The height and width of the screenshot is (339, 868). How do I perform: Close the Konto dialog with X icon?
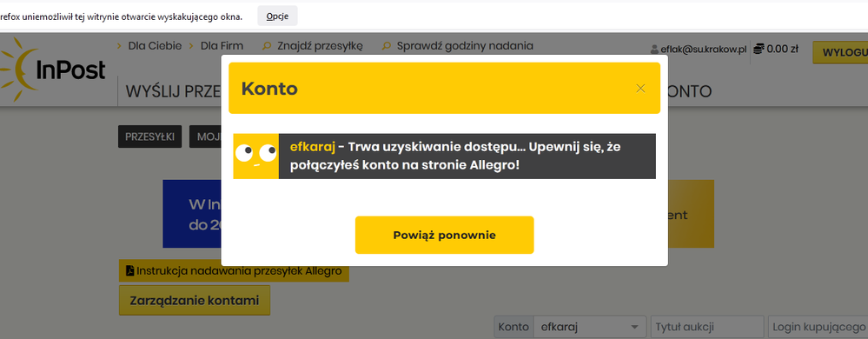tap(640, 89)
